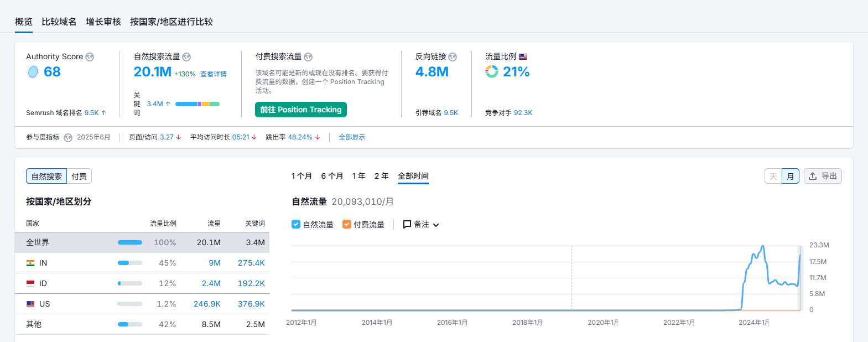Click globe icon next to 反向链接

(453, 57)
